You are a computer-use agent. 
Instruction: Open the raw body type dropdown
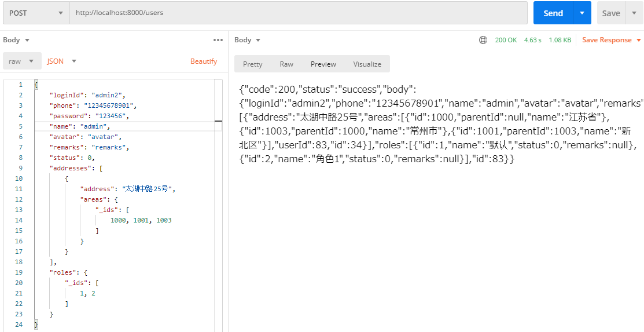tap(22, 61)
